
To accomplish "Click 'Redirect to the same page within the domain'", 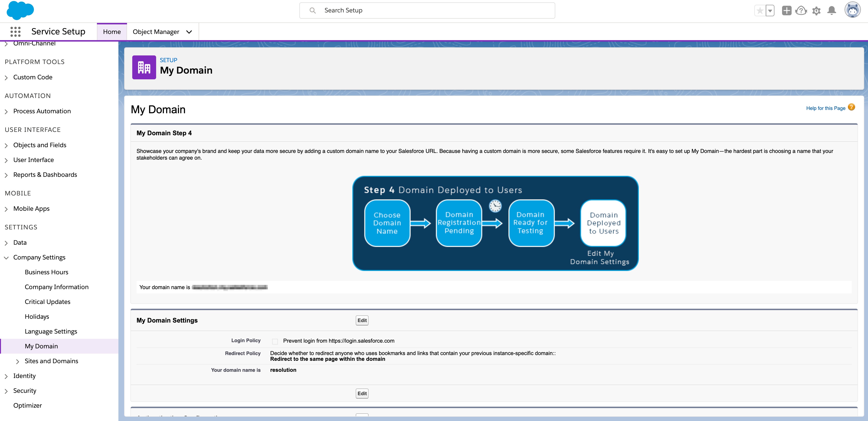I will 328,359.
